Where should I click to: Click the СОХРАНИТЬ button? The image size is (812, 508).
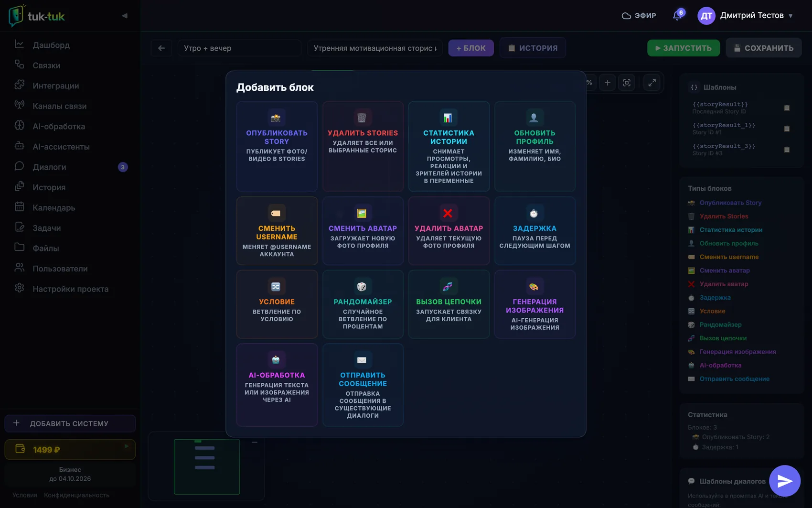pos(764,48)
